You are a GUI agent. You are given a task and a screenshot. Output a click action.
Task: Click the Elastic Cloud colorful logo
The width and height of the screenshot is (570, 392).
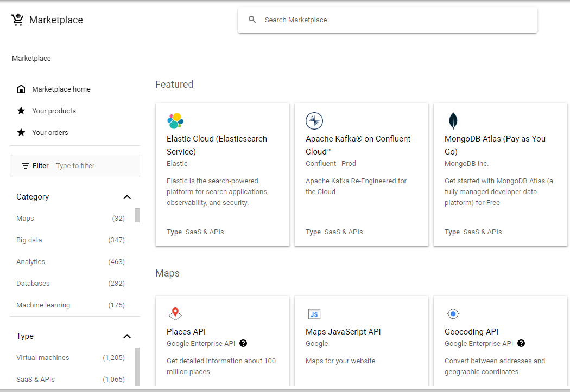coord(175,121)
